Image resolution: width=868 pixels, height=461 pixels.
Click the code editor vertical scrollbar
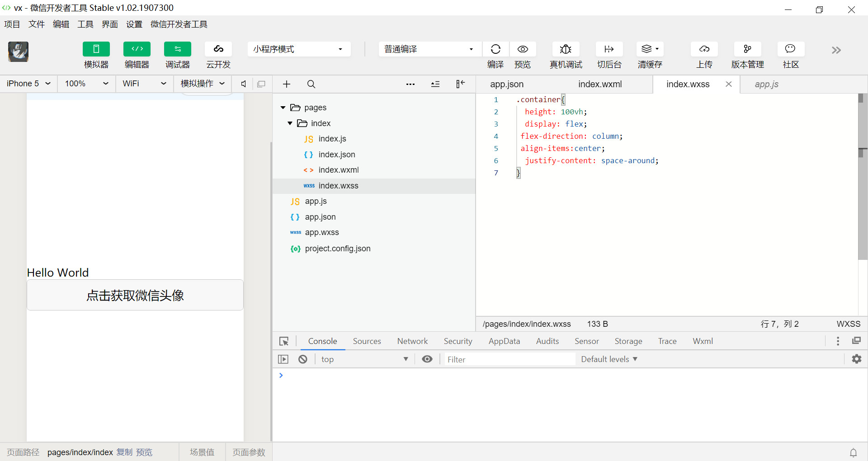[862, 203]
